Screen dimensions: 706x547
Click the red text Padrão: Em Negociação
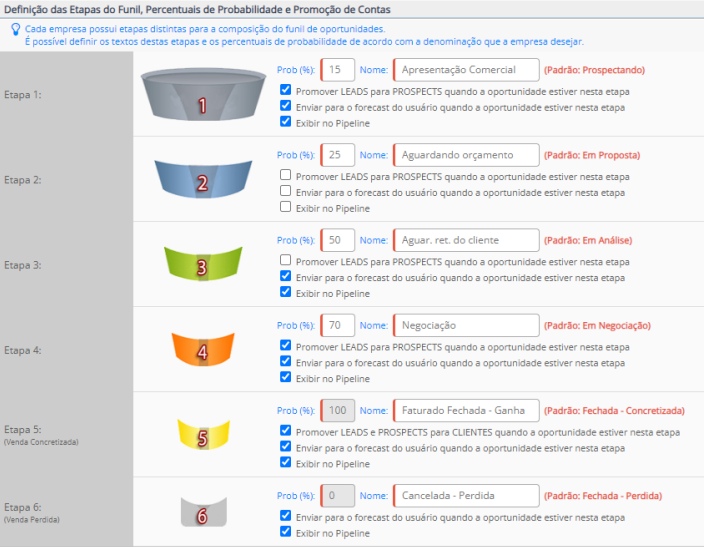pos(597,325)
